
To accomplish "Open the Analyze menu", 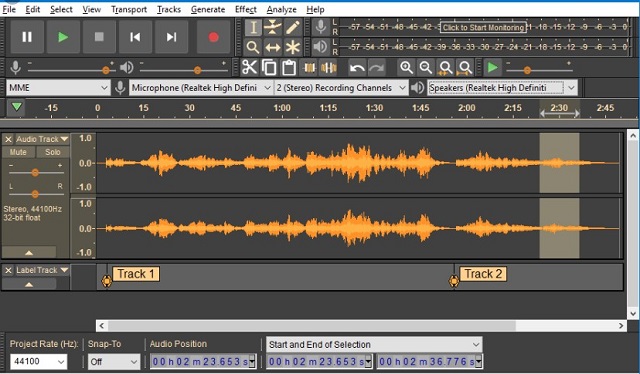I will click(282, 9).
